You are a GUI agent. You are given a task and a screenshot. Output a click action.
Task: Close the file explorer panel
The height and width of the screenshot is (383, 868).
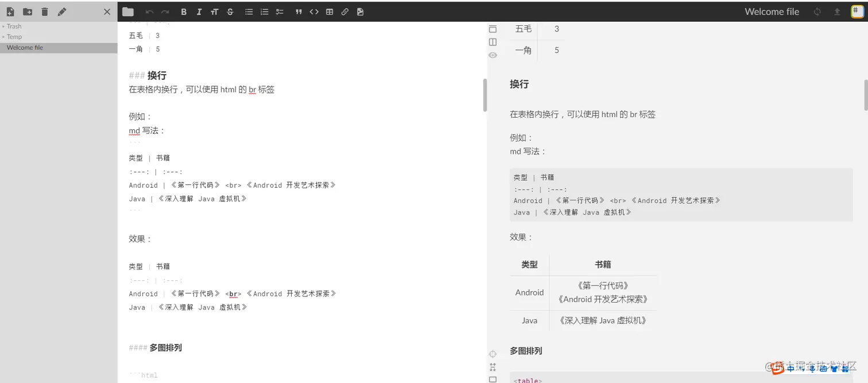pyautogui.click(x=107, y=11)
